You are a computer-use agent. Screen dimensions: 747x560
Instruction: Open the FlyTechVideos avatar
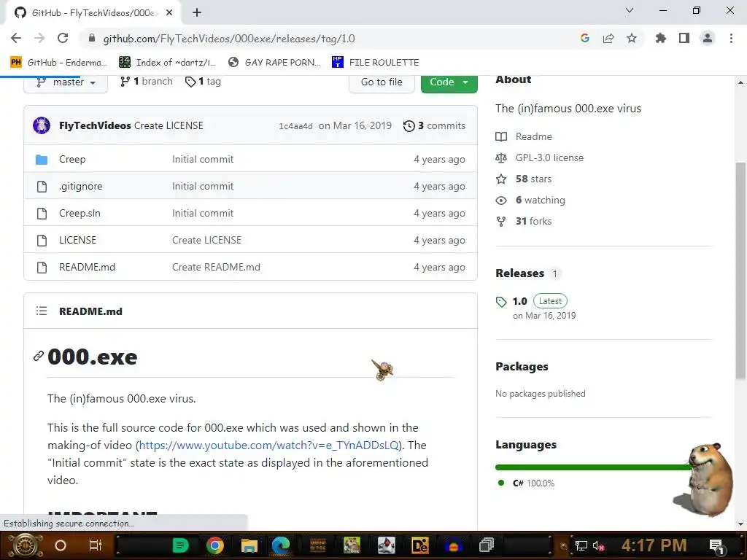[42, 125]
